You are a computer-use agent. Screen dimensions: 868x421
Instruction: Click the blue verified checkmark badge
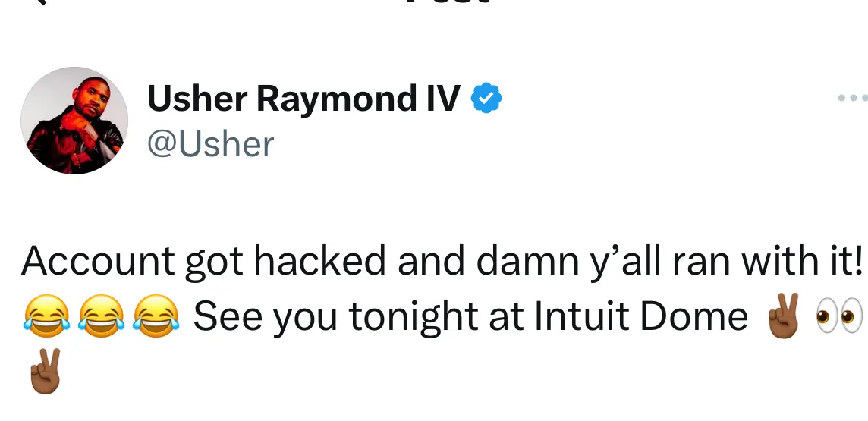tap(486, 99)
